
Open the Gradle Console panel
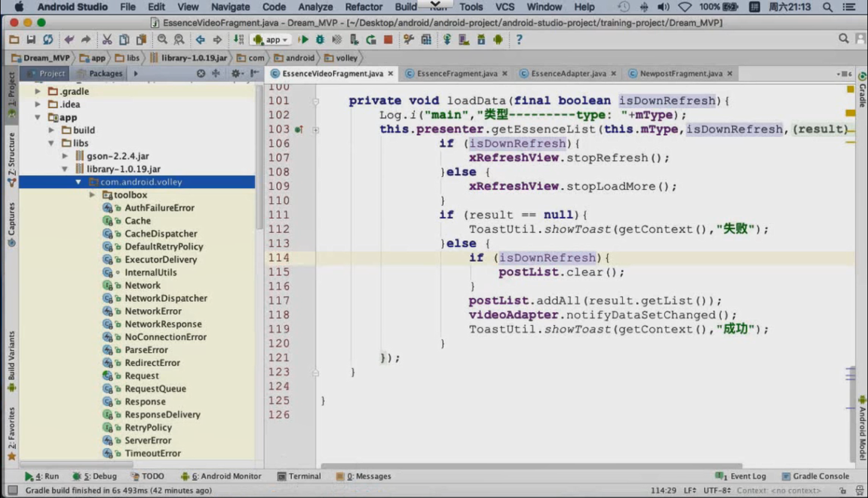point(815,476)
